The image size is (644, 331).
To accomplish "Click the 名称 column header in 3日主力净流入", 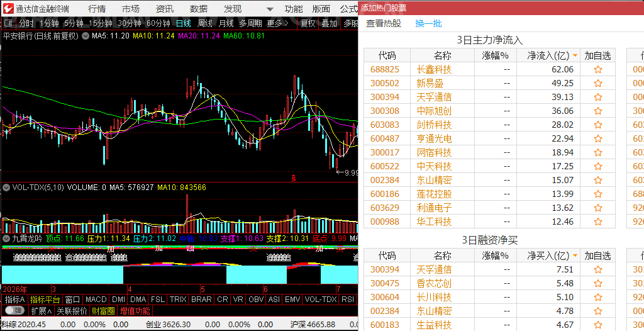I will [442, 55].
